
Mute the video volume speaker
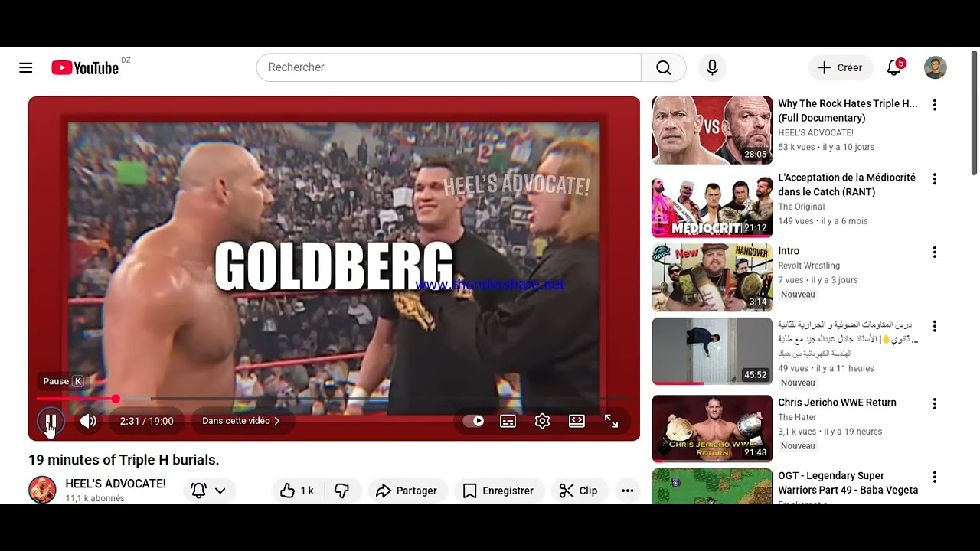tap(88, 421)
